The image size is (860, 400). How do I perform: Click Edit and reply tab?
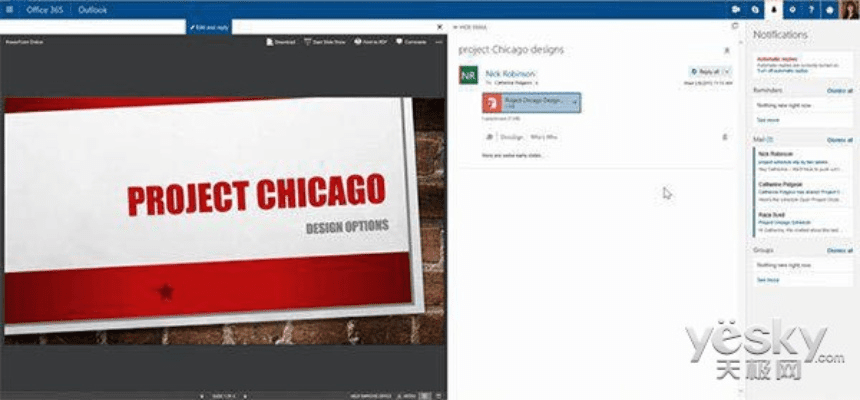[208, 26]
